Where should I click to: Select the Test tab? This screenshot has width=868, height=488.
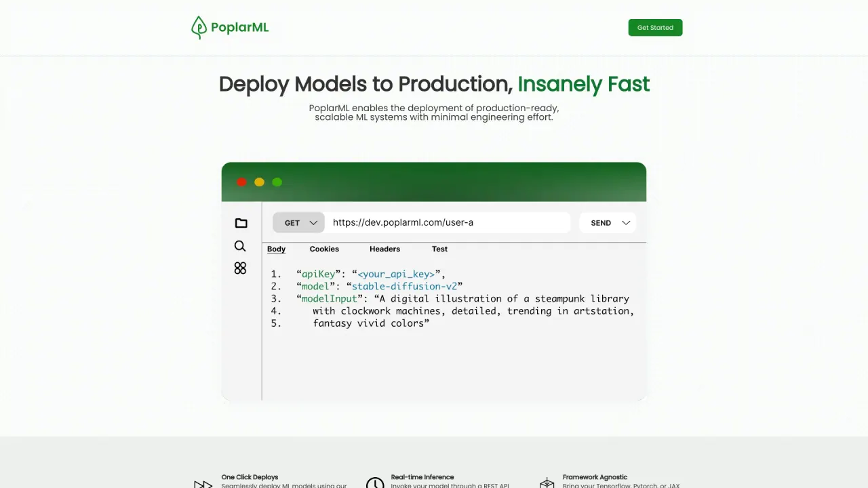tap(439, 249)
